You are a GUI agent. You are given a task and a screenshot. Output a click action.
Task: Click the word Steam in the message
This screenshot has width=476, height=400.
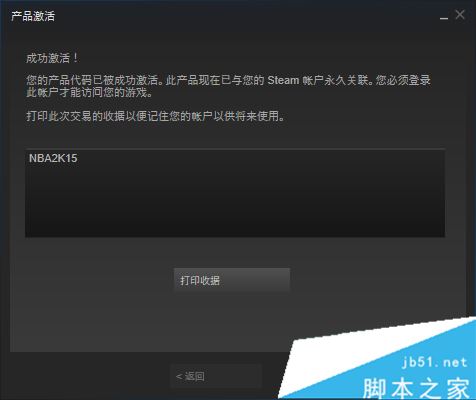(x=283, y=80)
